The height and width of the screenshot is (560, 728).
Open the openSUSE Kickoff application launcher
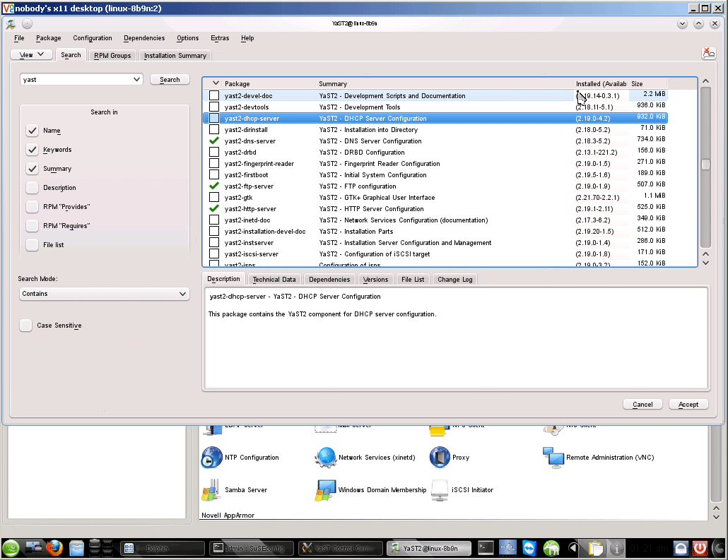coord(11,549)
